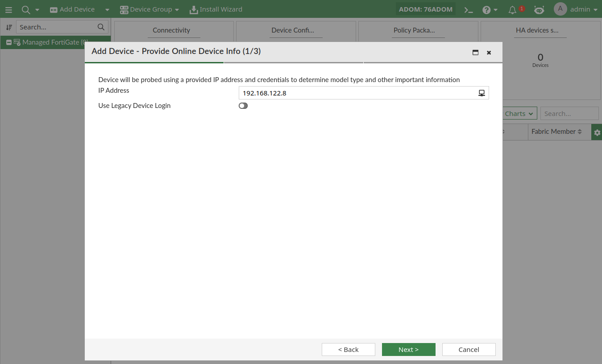Screen dimensions: 602x364
Task: Open the hamburger navigation menu
Action: click(8, 9)
